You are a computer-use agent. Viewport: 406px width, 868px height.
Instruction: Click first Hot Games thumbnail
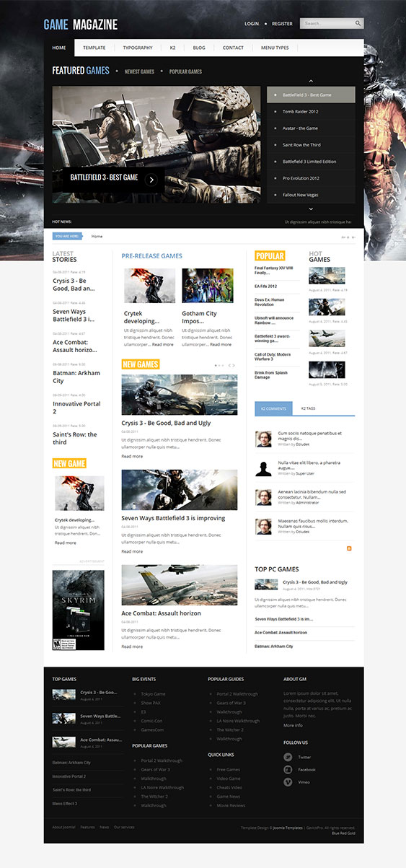(x=327, y=276)
